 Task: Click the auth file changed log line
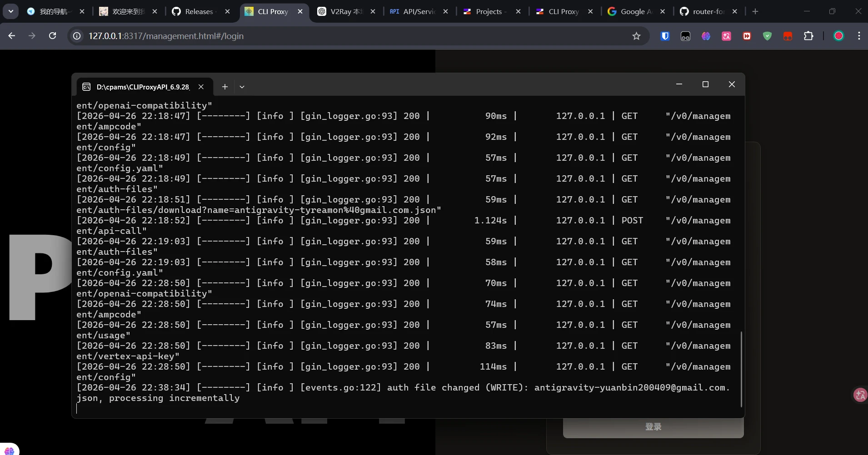[404, 393]
